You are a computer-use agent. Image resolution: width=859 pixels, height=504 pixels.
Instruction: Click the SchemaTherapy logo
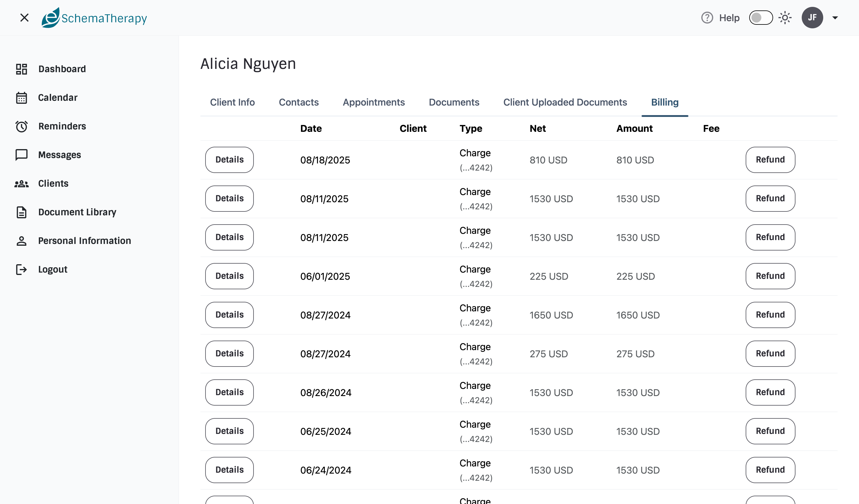[94, 18]
